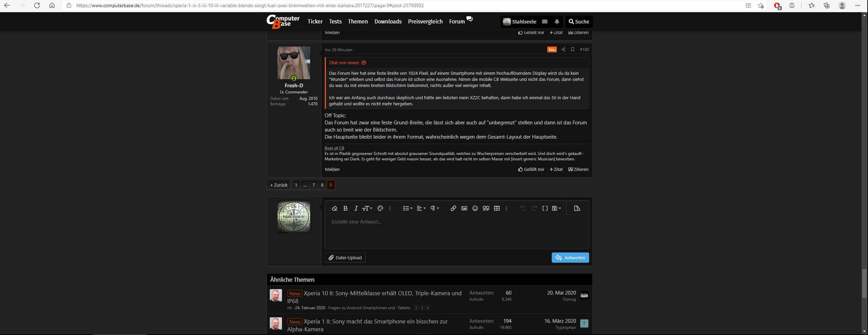The height and width of the screenshot is (335, 868).
Task: Expand the text alignment dropdown
Action: (421, 208)
